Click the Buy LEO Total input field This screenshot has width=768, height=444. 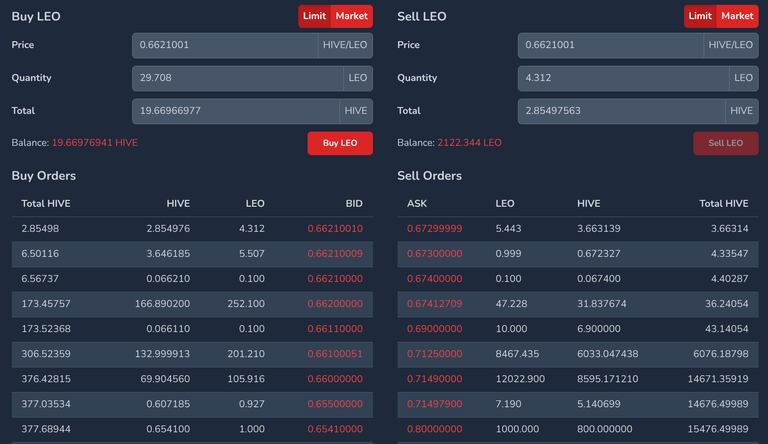236,111
